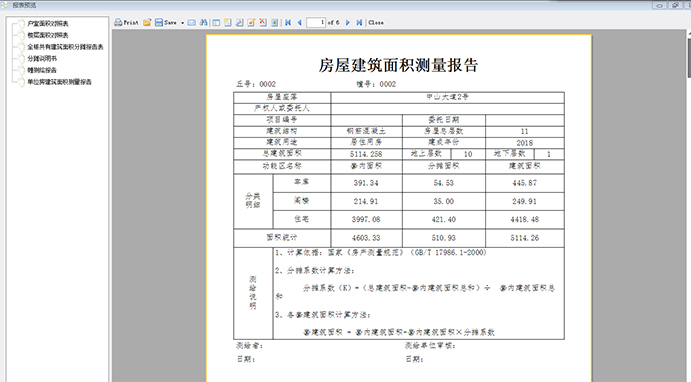Select 全栋共有建筑面积分摊报告表 tree item

tap(65, 47)
